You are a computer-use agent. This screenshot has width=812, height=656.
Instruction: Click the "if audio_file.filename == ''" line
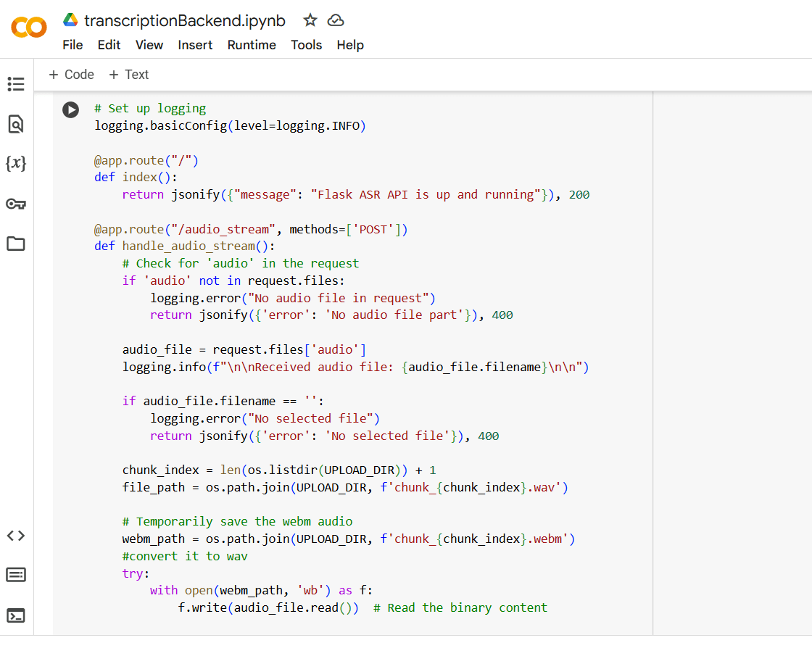pyautogui.click(x=223, y=402)
